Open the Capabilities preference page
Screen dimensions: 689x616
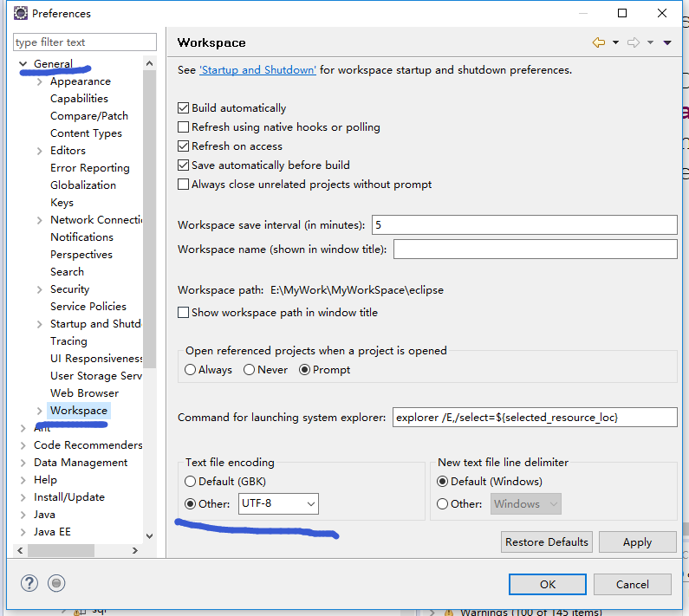79,99
